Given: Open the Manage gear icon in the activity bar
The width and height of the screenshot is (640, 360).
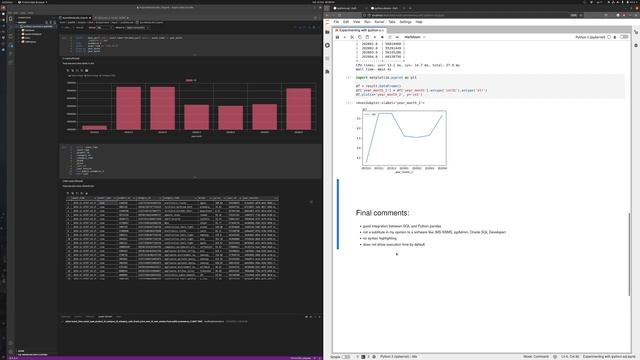Looking at the screenshot, I should (x=11, y=351).
